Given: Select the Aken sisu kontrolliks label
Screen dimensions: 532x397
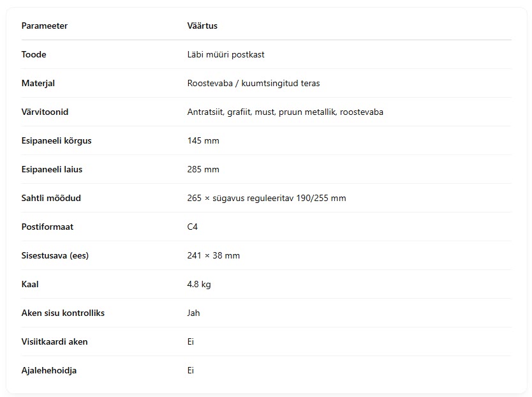Looking at the screenshot, I should tap(63, 313).
